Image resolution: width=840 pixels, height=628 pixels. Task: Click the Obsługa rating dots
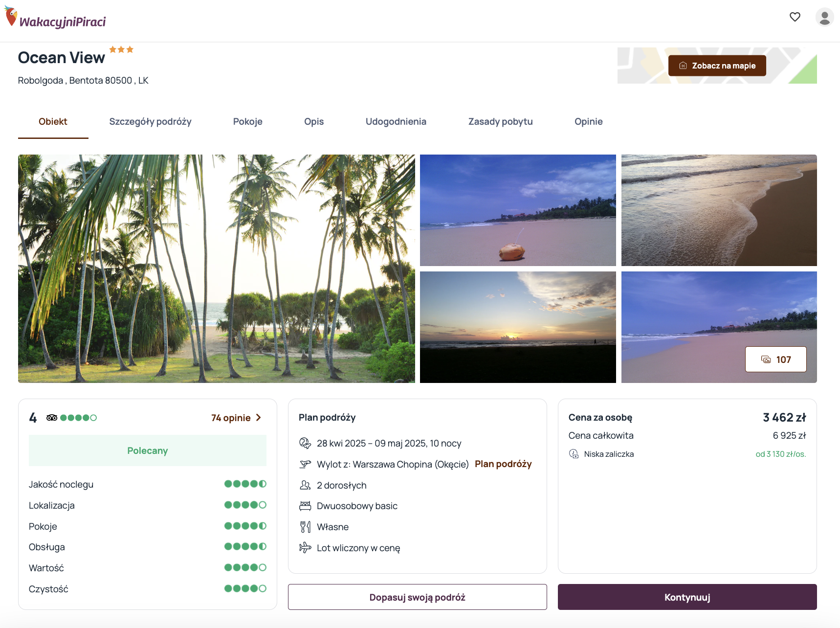245,546
